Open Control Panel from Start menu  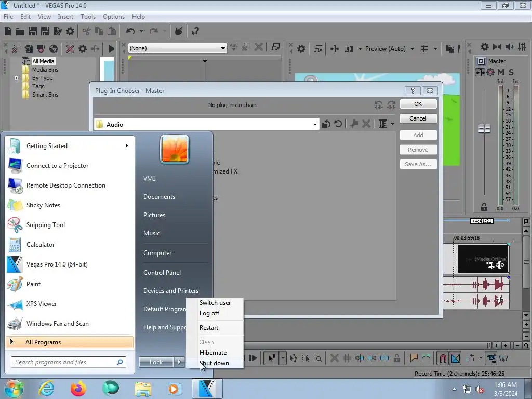click(162, 273)
